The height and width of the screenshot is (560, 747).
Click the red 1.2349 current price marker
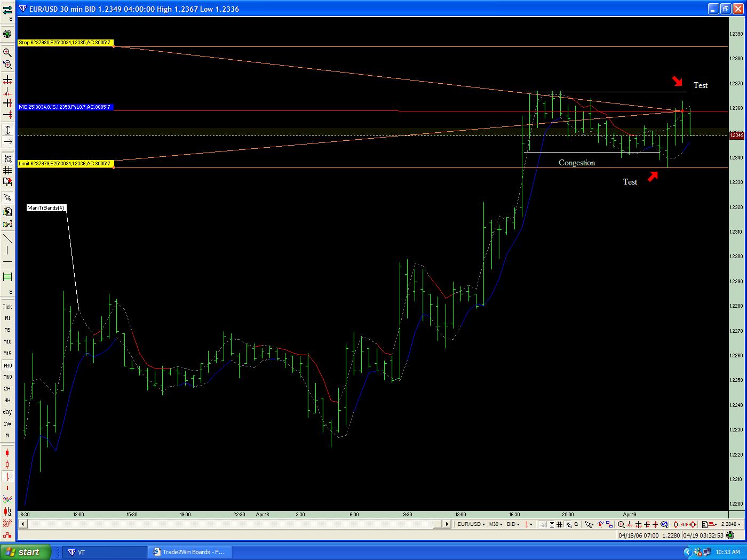pos(736,135)
